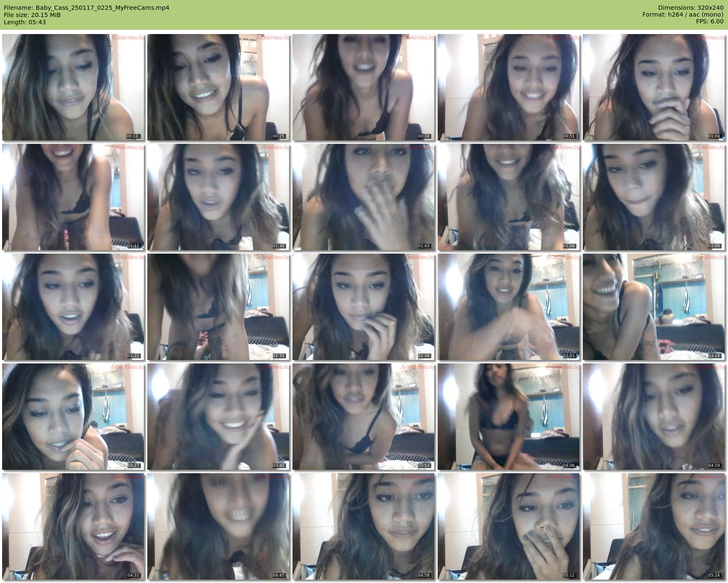Select the thumbnail timestamped 01:04
This screenshot has height=583, width=728.
tap(654, 87)
